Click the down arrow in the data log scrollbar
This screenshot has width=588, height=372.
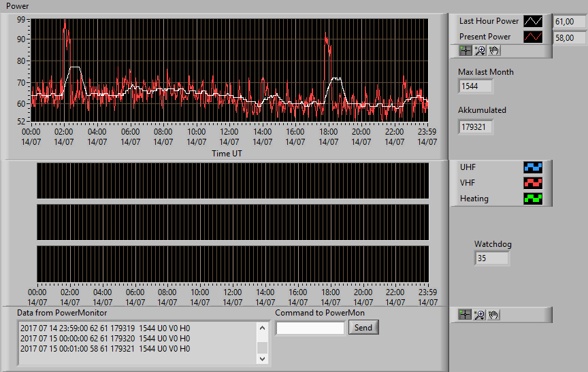point(262,359)
